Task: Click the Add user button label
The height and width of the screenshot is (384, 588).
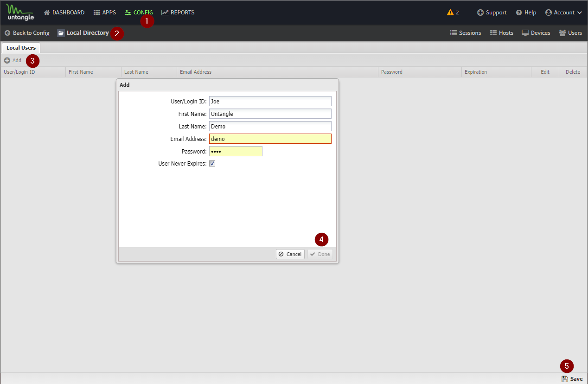Action: [x=17, y=60]
